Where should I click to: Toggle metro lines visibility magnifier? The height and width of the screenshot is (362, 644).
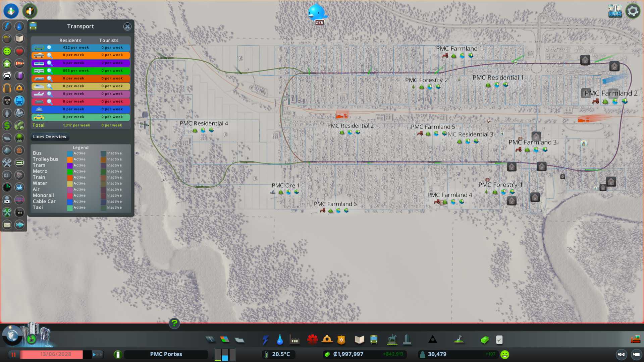[x=49, y=71]
